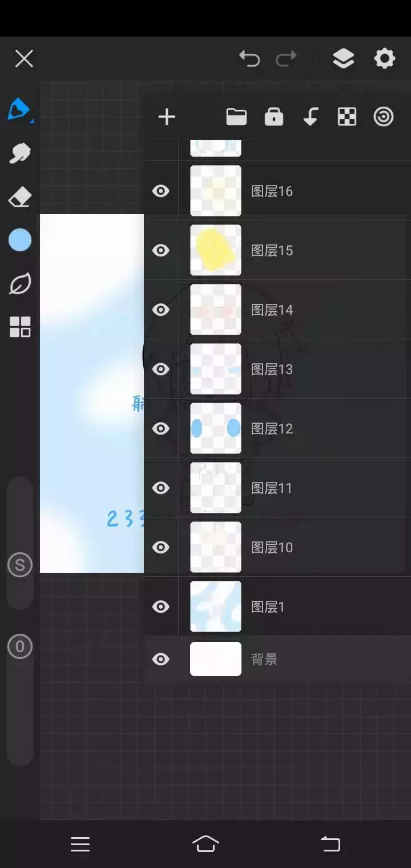Screen dimensions: 411x868
Task: Select layer 图层15 by its name
Action: (x=272, y=251)
